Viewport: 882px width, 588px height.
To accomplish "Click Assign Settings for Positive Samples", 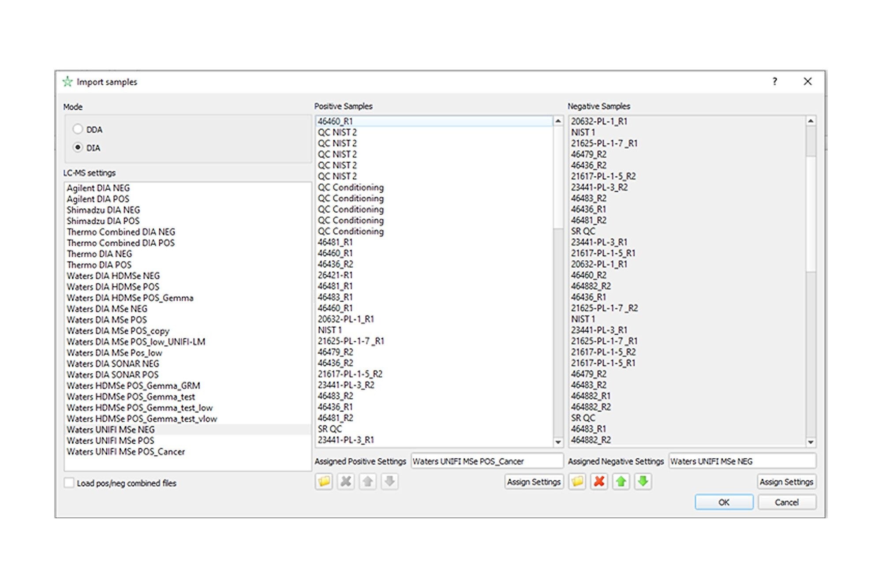I will click(x=533, y=482).
